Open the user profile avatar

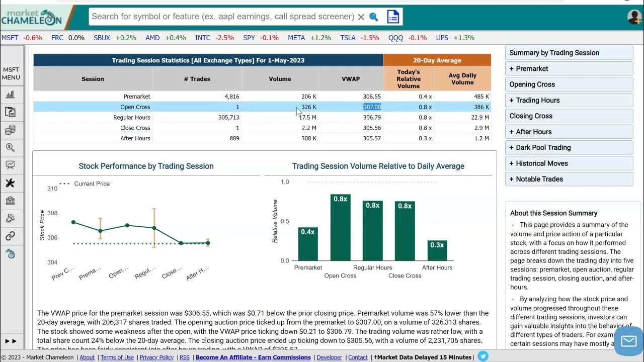tap(634, 17)
